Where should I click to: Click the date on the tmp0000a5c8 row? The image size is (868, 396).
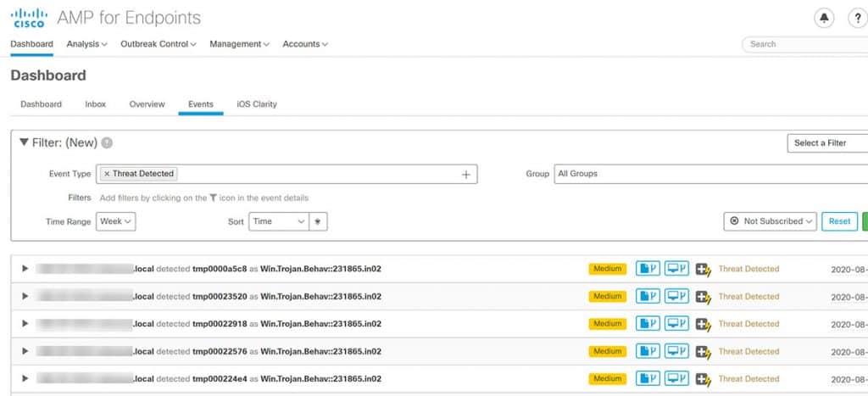pos(849,270)
